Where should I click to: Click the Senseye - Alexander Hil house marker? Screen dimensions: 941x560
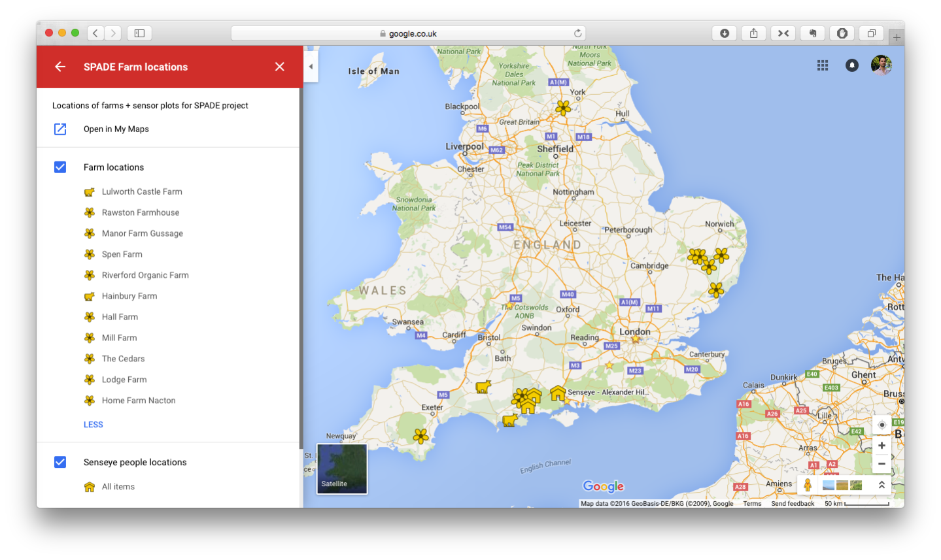[558, 393]
